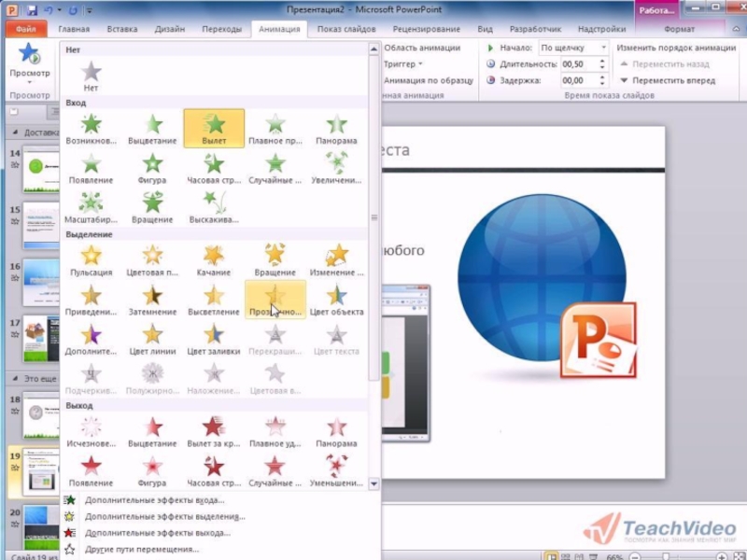Apply the yellow Вращение emphasis effect

(x=275, y=260)
